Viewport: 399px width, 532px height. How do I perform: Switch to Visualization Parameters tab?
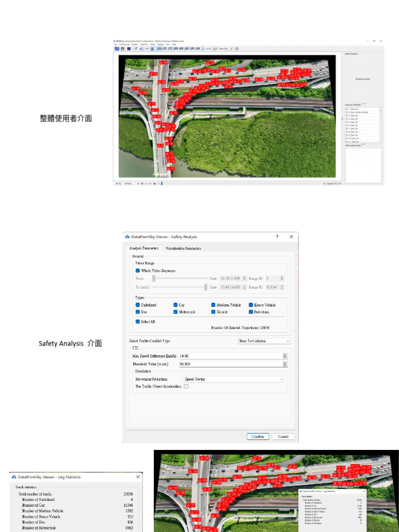pos(183,248)
